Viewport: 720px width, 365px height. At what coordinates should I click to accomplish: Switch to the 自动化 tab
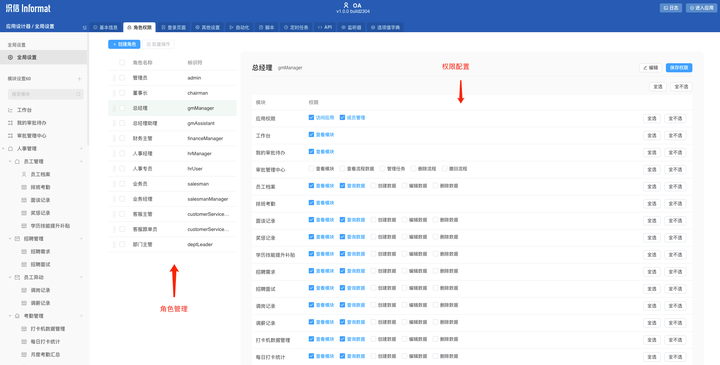239,28
